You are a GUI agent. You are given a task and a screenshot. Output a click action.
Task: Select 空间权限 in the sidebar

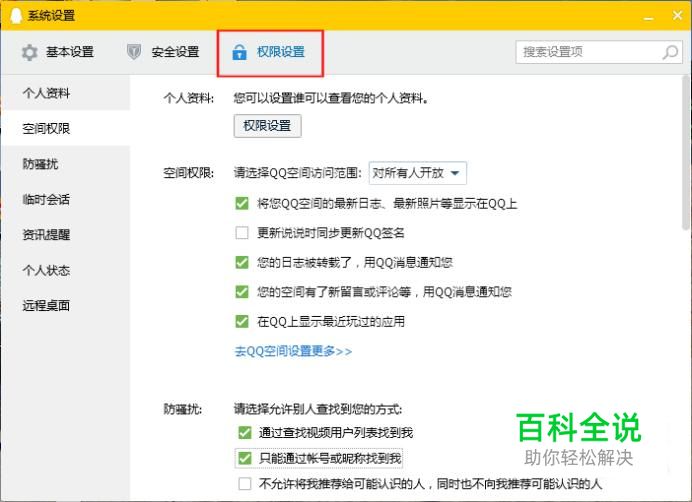66,128
